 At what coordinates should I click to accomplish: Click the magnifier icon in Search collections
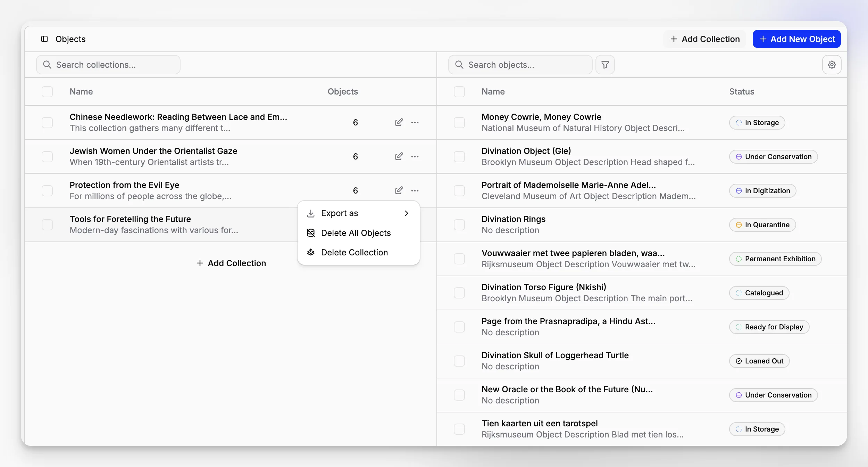47,65
